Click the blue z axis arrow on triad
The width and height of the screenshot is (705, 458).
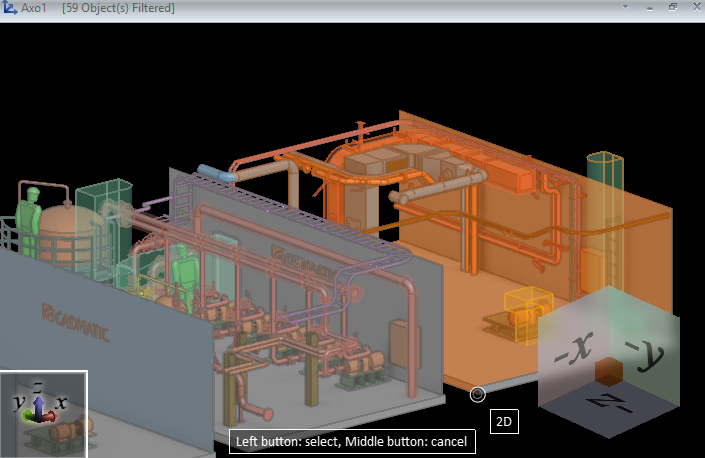(38, 404)
